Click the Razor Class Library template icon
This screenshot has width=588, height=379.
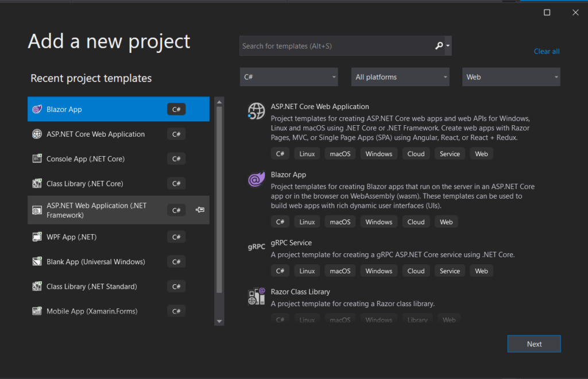tap(256, 296)
